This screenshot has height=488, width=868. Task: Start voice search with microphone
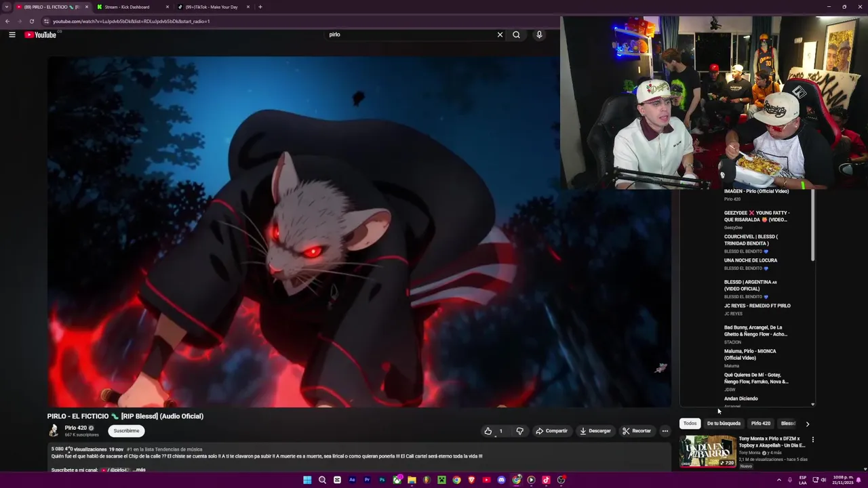point(539,35)
